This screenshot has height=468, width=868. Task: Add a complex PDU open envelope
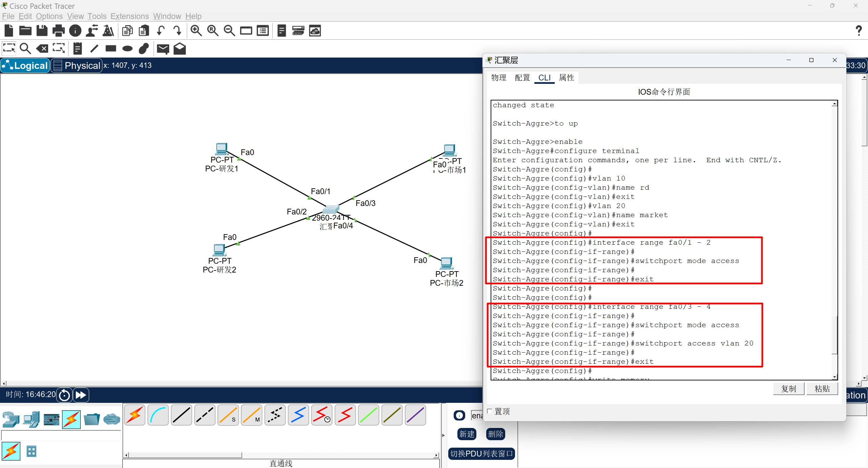tap(180, 49)
